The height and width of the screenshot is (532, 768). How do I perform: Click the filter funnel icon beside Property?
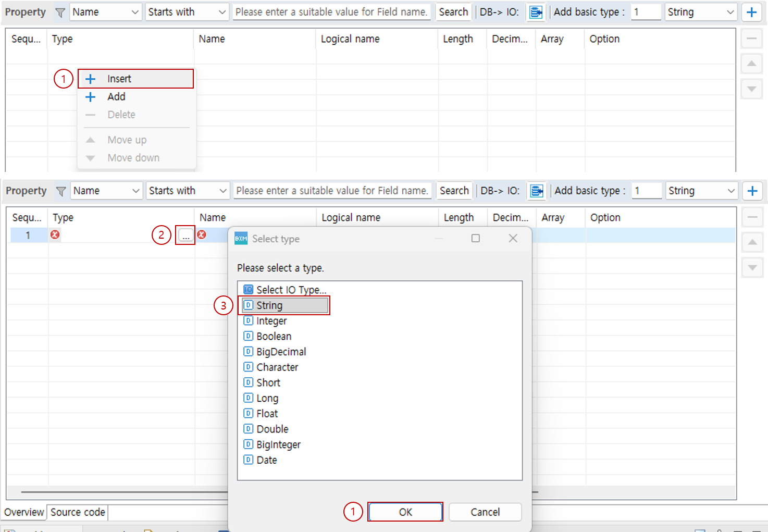pyautogui.click(x=60, y=11)
